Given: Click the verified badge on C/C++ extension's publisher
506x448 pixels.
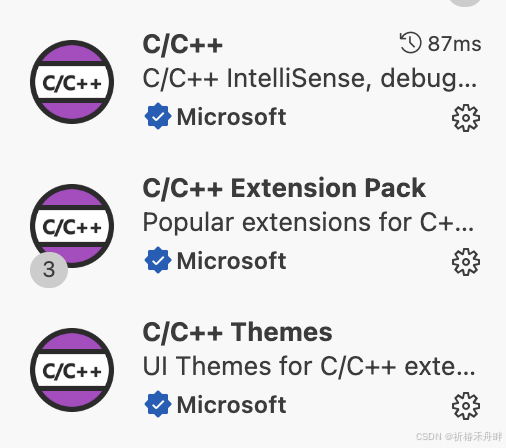Looking at the screenshot, I should 158,116.
